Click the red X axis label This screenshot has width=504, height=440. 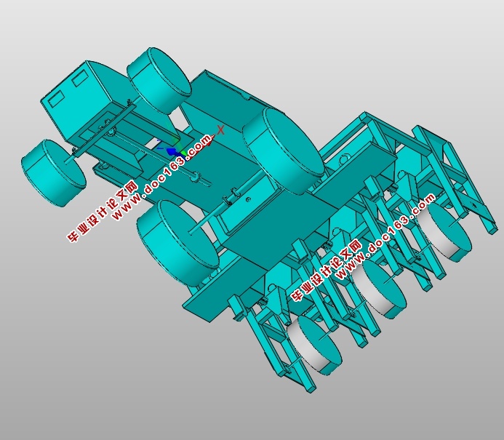click(x=220, y=130)
